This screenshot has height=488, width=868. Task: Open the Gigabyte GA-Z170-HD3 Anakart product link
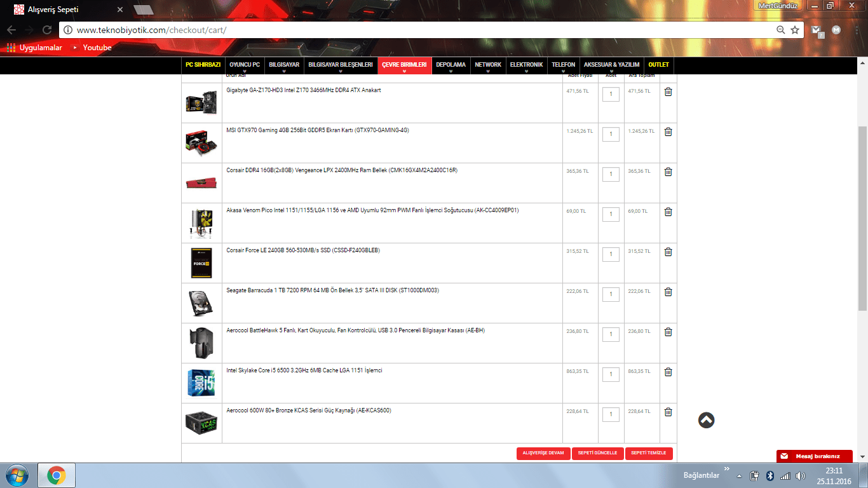[x=304, y=90]
